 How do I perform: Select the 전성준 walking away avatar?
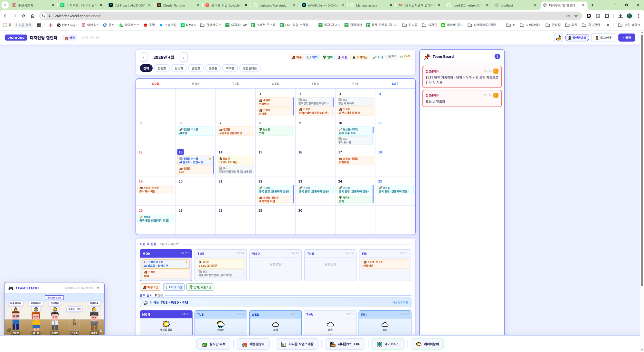tap(74, 322)
